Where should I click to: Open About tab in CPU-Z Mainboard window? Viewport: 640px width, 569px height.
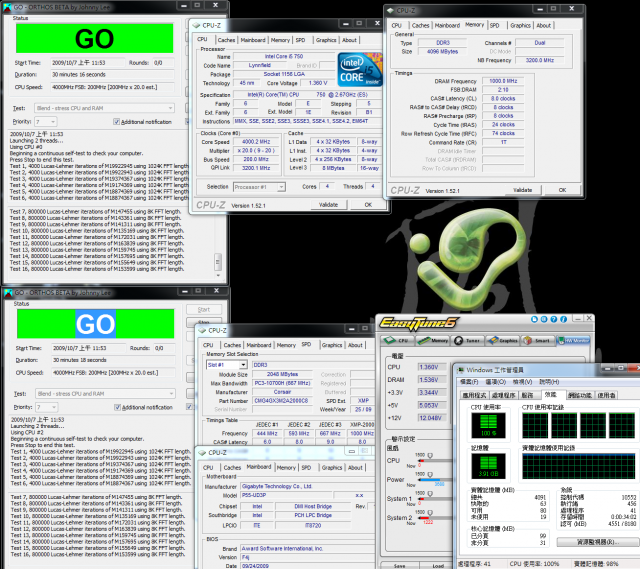[x=355, y=467]
